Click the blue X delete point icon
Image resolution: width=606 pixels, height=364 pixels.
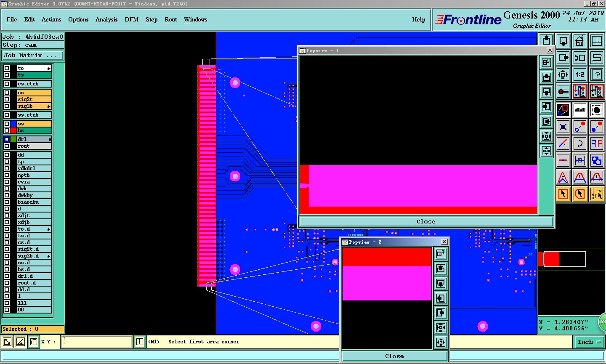pos(563,127)
